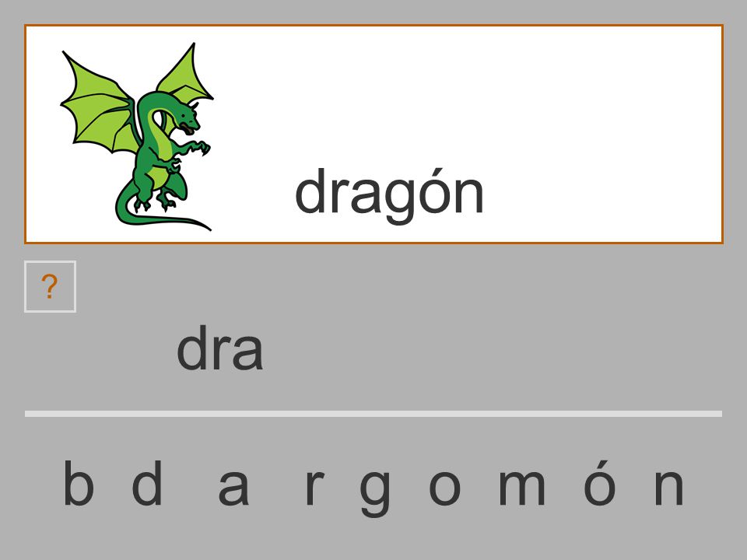Select letter b in the bottom letter row
The width and height of the screenshot is (747, 560).
click(x=79, y=483)
